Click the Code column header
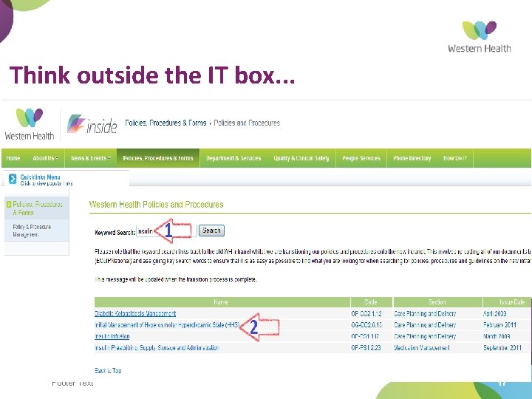The height and width of the screenshot is (399, 532). coord(371,302)
